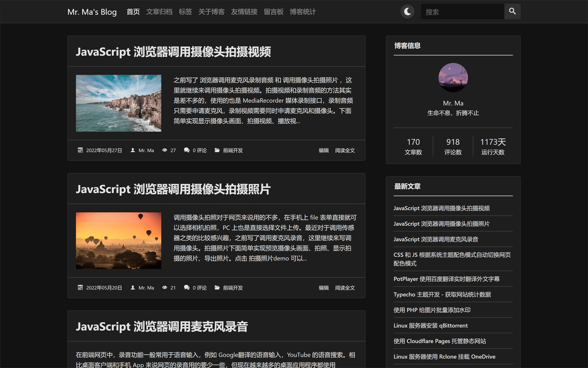This screenshot has height=368, width=588.
Task: Switch to the 标签 navigation item
Action: click(x=185, y=12)
